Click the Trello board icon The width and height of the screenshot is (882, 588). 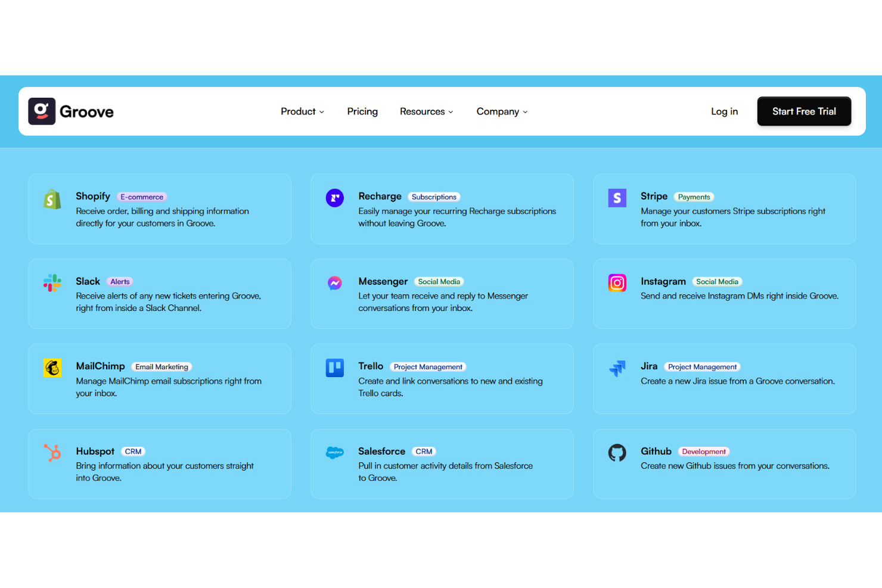334,368
